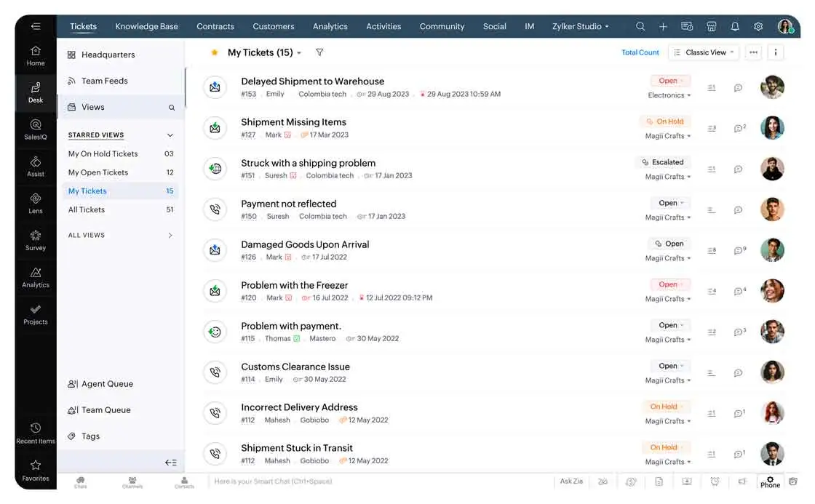Star the My Tickets view

point(213,52)
